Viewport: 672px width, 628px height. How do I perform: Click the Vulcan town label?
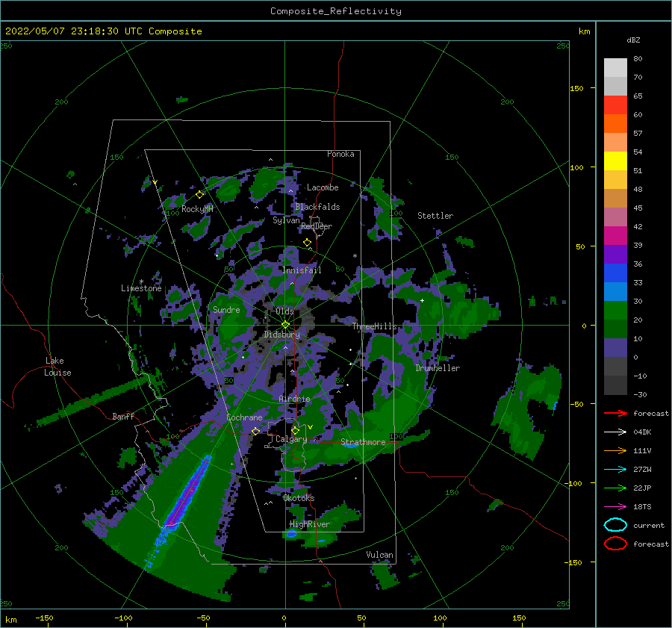pos(380,555)
